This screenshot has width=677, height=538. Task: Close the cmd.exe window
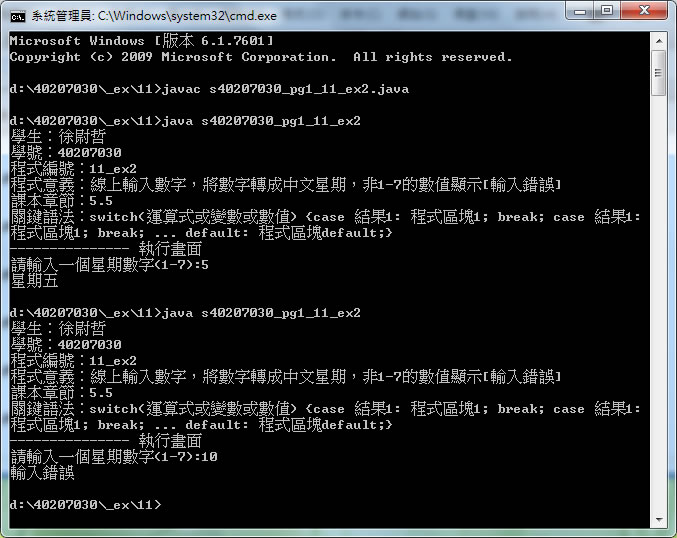coord(644,10)
